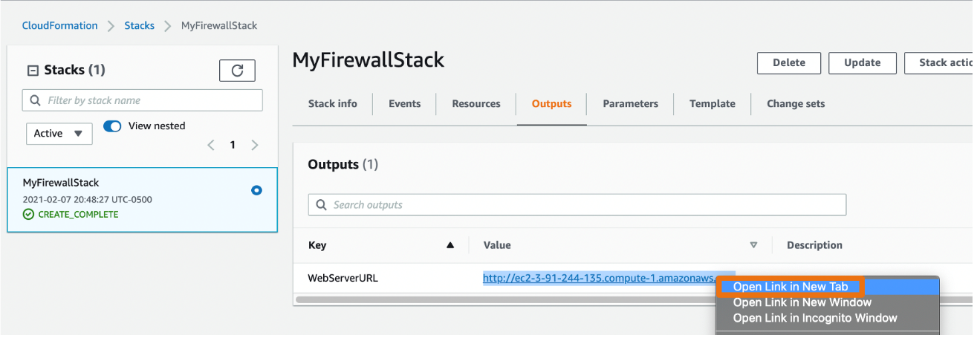Click the horizontal scrollbar under outputs table
The width and height of the screenshot is (980, 341).
(505, 300)
